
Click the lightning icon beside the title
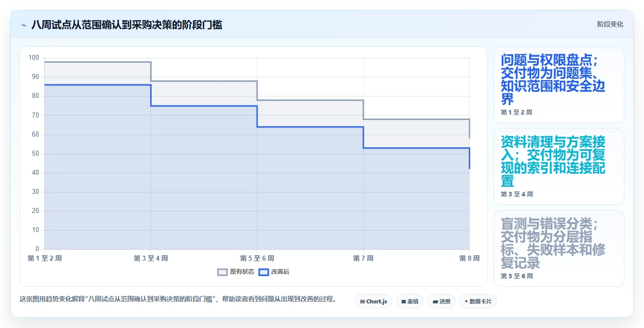[x=24, y=25]
